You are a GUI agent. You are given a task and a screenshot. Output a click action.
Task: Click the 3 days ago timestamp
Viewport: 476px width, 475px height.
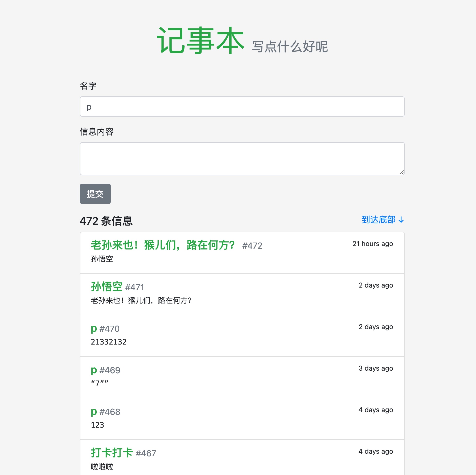(x=376, y=368)
